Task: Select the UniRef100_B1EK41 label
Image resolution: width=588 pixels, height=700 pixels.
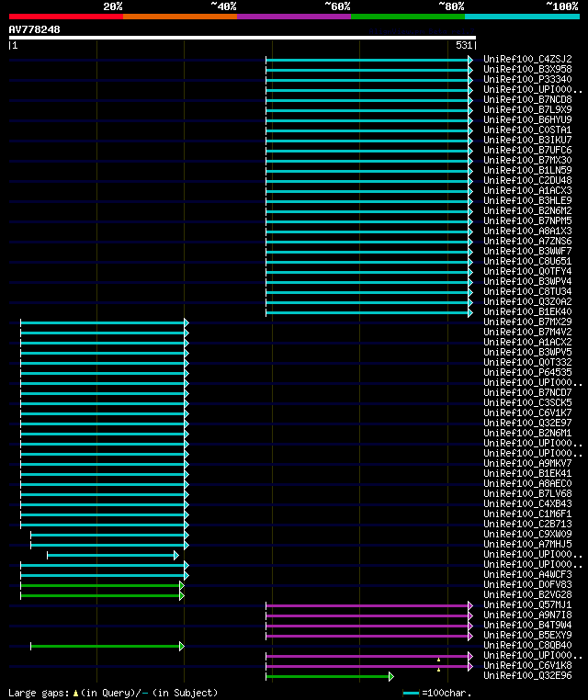Action: coord(527,473)
